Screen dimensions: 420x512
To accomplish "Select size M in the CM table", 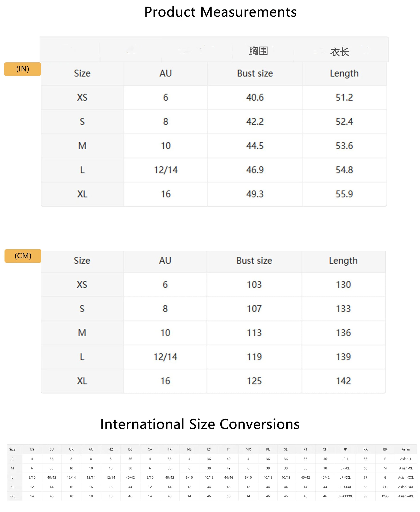I will tap(82, 332).
